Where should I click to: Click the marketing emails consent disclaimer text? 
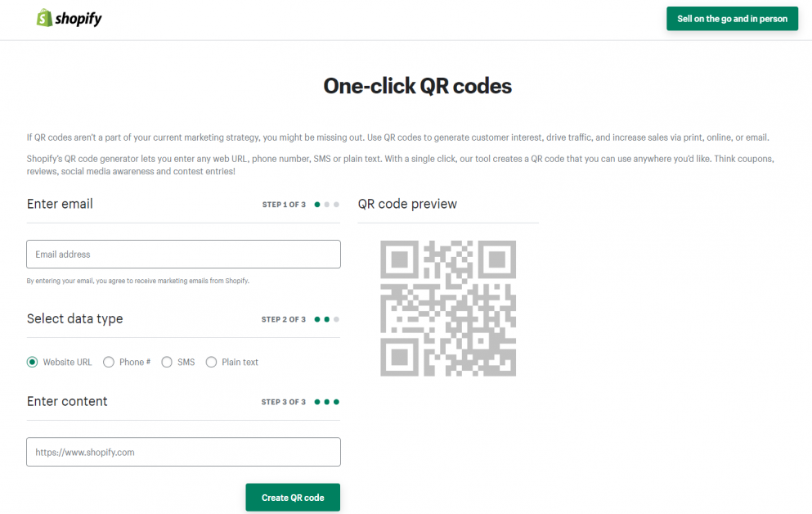[137, 280]
